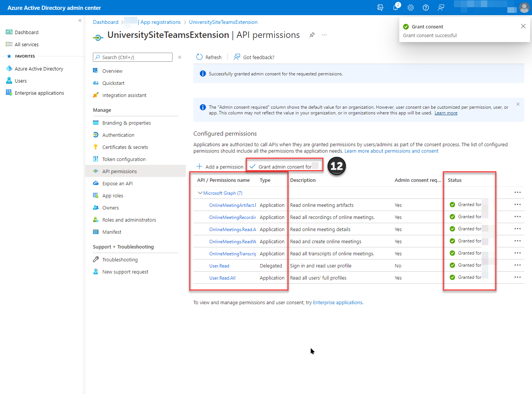532x394 pixels.
Task: Open the Help question mark icon
Action: pos(426,8)
